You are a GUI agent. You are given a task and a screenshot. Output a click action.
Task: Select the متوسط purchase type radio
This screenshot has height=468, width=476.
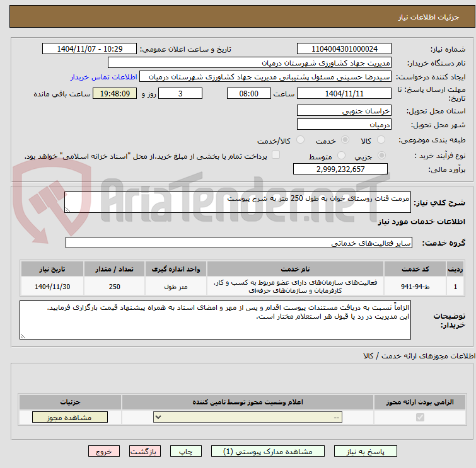(341, 156)
